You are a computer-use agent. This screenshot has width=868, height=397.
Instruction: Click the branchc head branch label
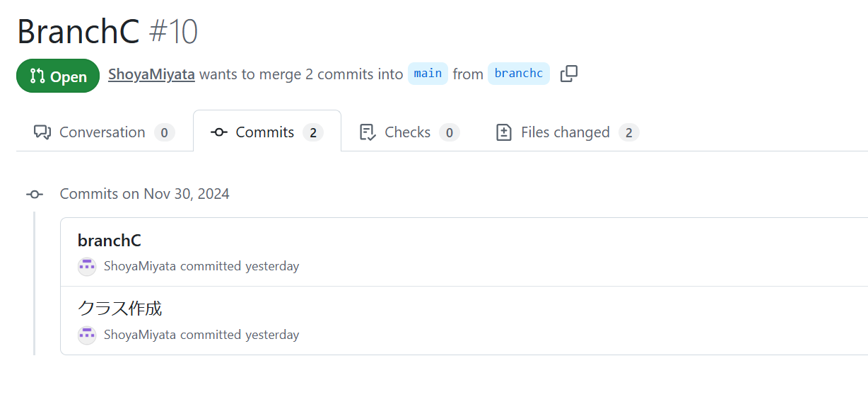519,74
